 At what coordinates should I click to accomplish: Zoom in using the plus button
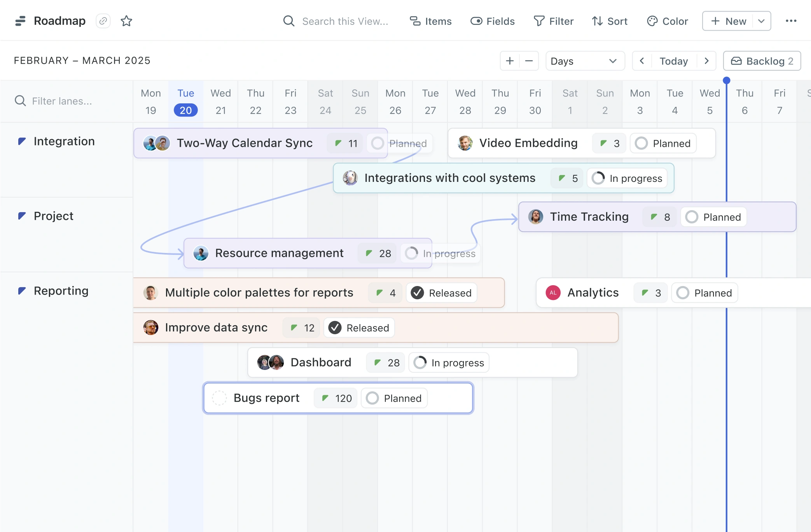point(510,61)
